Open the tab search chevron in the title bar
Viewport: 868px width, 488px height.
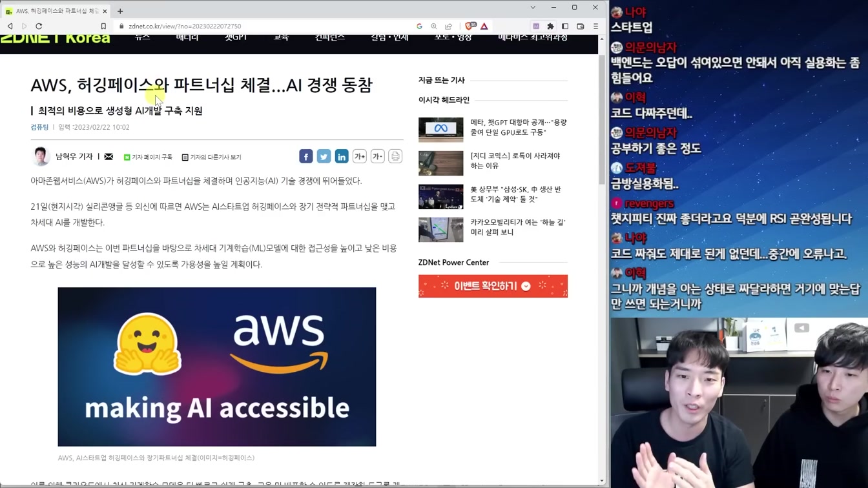click(x=533, y=8)
